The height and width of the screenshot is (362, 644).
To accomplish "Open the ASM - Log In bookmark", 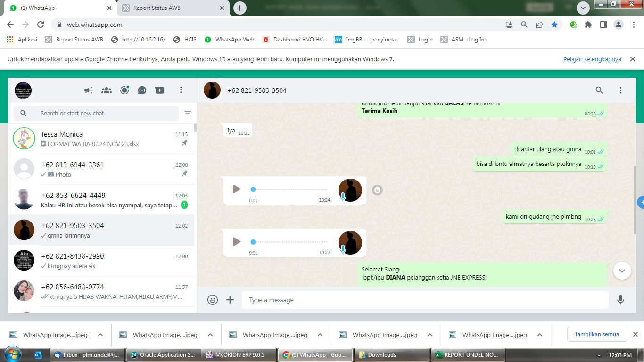I will (462, 40).
